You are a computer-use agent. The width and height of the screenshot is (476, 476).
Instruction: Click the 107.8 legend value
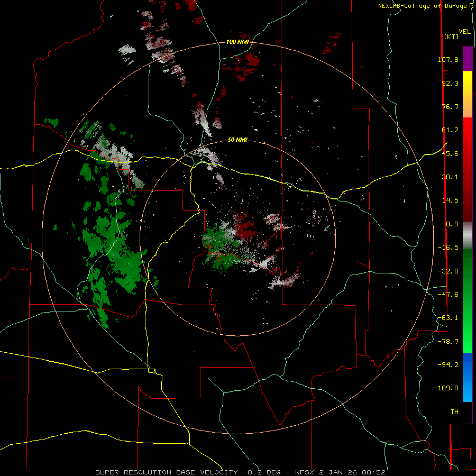(x=448, y=59)
